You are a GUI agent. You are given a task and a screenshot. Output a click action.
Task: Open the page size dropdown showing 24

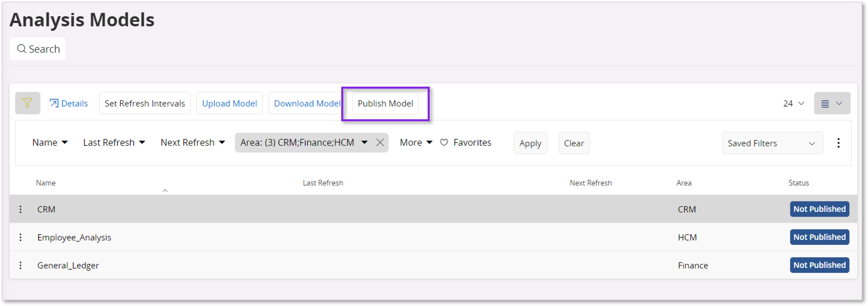tap(794, 103)
